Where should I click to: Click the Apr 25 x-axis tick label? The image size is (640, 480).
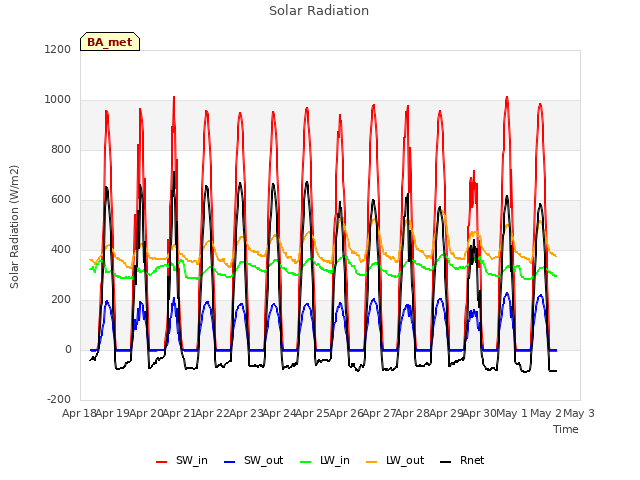(312, 413)
